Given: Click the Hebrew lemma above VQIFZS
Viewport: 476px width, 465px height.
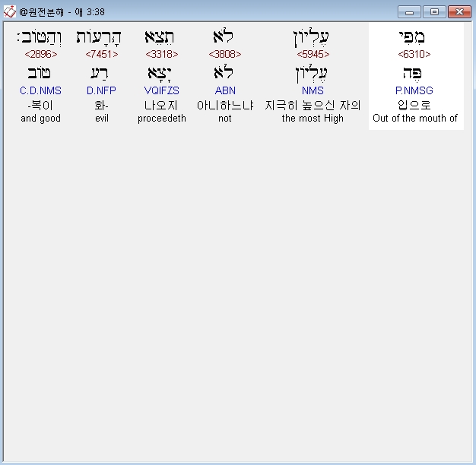Looking at the screenshot, I should click(x=160, y=74).
